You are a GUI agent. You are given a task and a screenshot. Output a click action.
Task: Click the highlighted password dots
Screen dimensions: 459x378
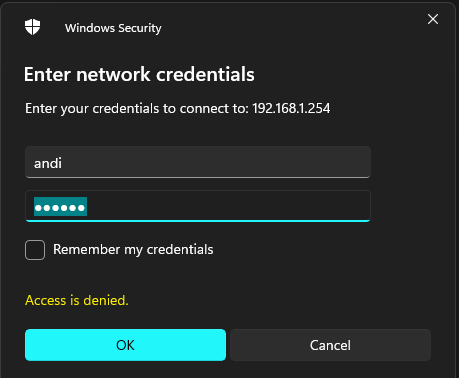point(60,207)
